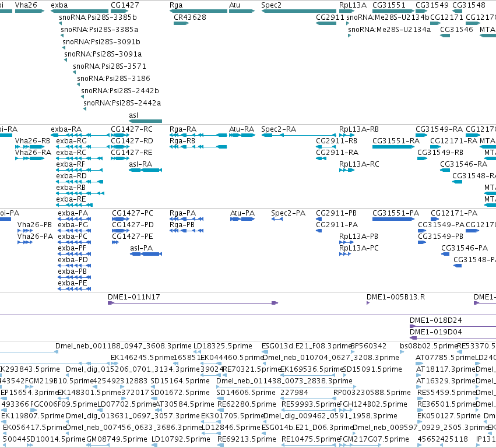Click the CG2911-RB transcript label

[336, 141]
